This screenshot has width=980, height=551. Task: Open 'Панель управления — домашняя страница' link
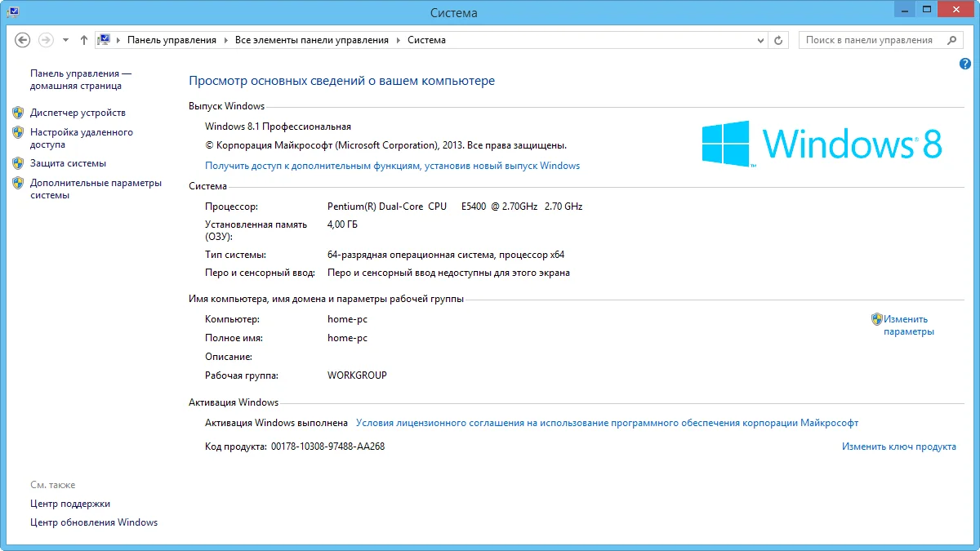click(x=80, y=79)
